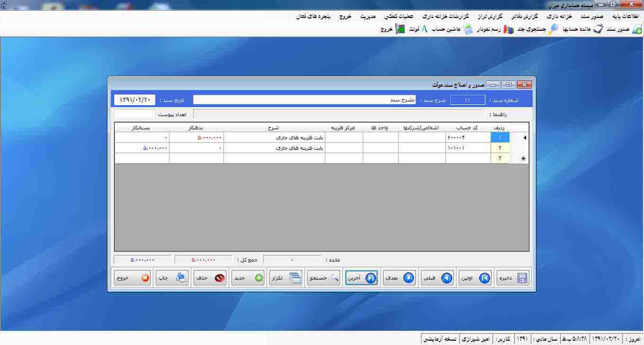644x345 pixels.
Task: Go to next voucher with بعدی
Action: tap(399, 278)
